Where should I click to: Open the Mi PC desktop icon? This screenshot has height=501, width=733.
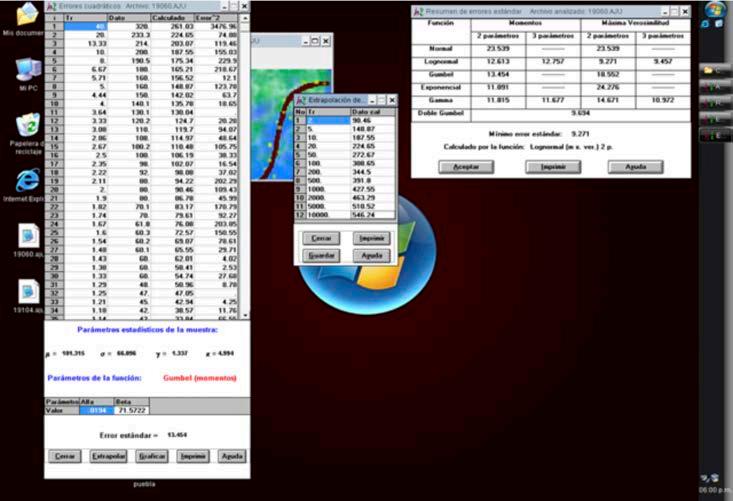(29, 70)
